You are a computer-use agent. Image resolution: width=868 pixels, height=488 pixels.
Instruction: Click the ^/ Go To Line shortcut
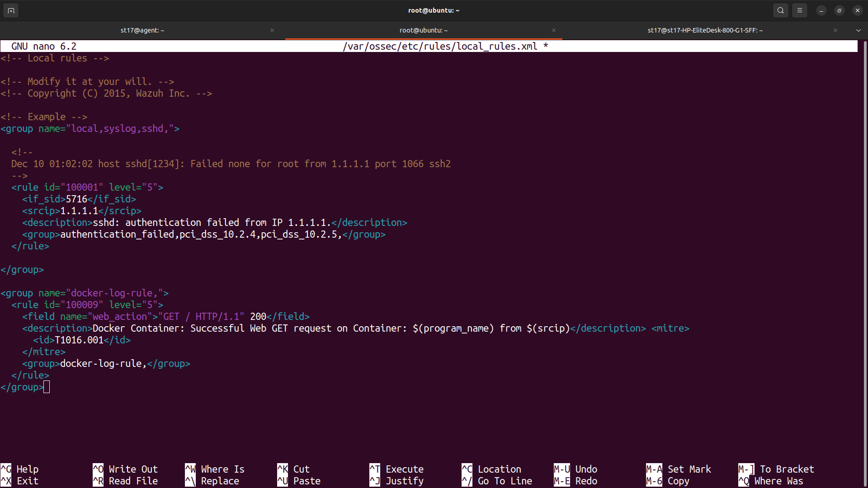(x=497, y=481)
